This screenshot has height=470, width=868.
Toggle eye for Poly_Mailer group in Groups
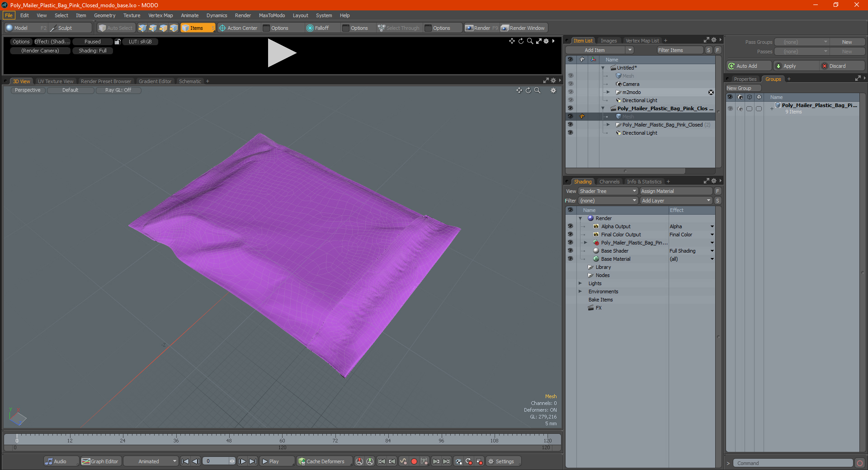(730, 108)
